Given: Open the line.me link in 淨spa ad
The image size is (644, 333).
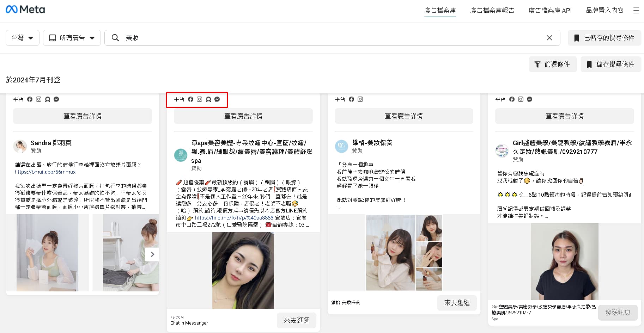Looking at the screenshot, I should tap(234, 218).
